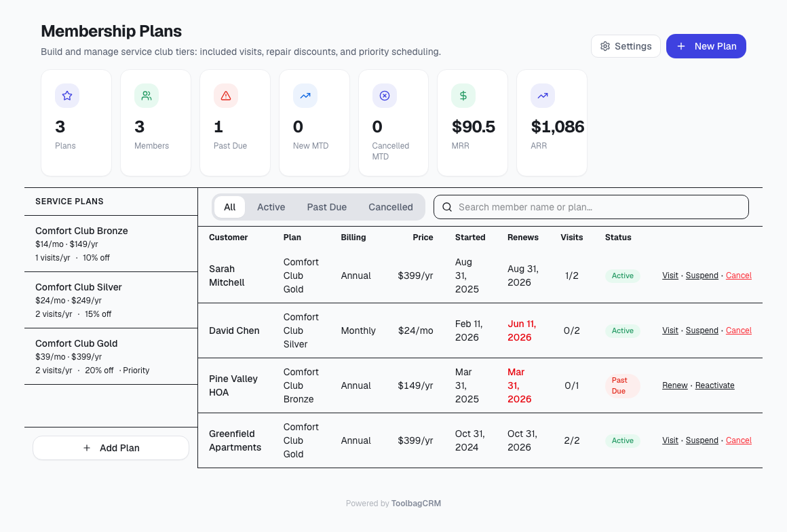
Task: Suspend Sarah Mitchell's membership
Action: pyautogui.click(x=702, y=275)
